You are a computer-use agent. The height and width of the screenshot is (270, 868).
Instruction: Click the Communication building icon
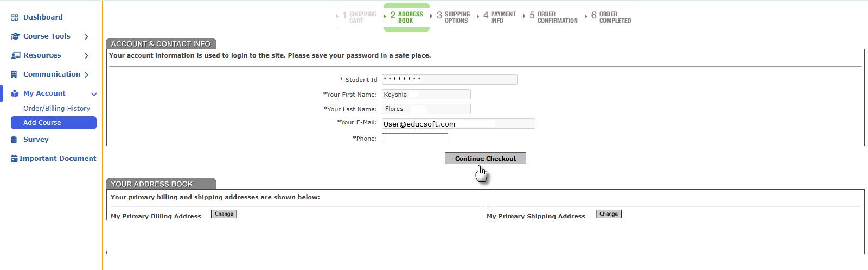pos(14,74)
